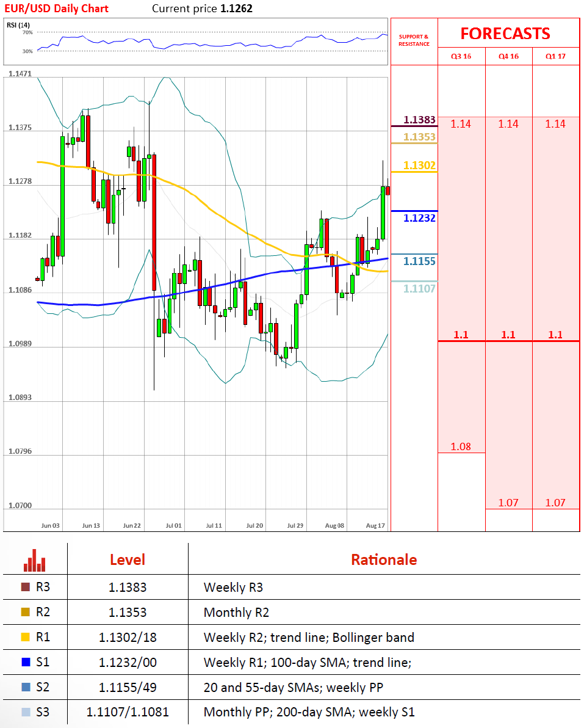The width and height of the screenshot is (584, 728).
Task: Click the Weekly R1; 100-day SMA rationale
Action: pos(308,663)
